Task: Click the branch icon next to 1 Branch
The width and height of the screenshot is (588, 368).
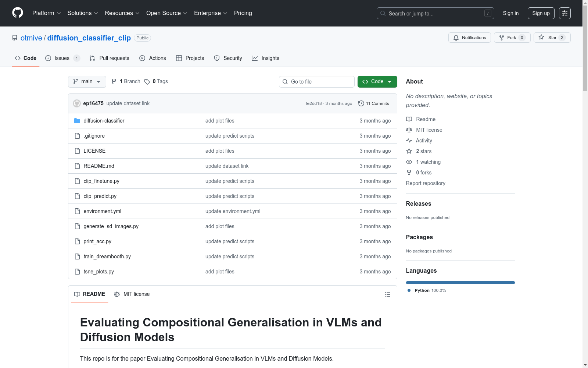Action: pos(114,82)
